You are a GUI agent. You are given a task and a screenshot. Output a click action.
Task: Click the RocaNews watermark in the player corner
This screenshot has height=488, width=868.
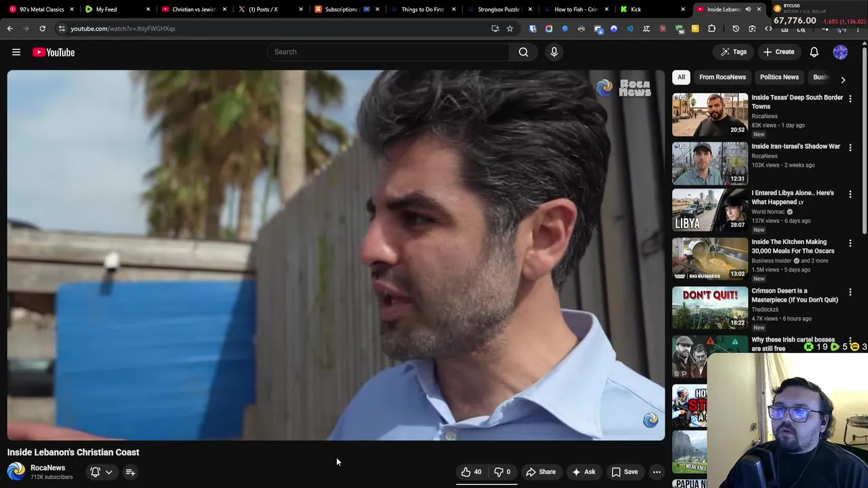coord(650,420)
